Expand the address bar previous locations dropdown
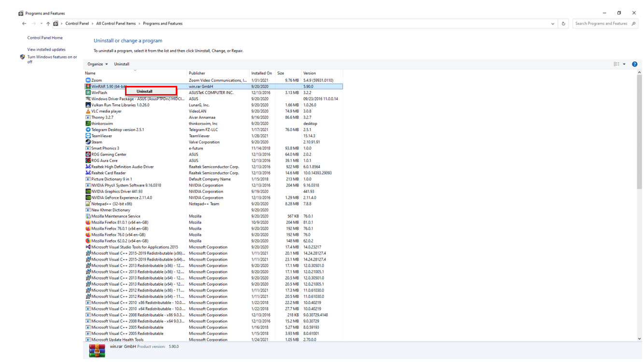Viewport: 644px width, 362px height. [x=553, y=24]
